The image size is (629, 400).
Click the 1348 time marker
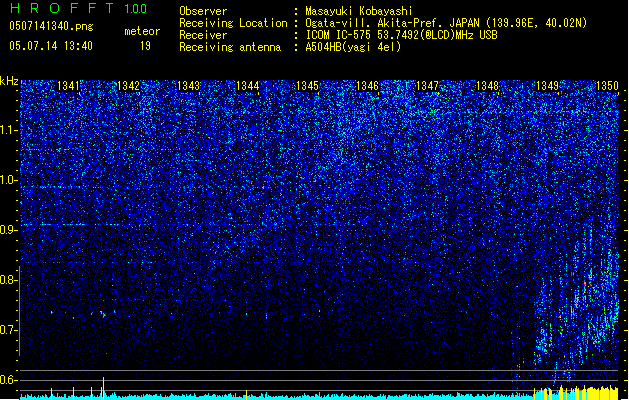[487, 86]
